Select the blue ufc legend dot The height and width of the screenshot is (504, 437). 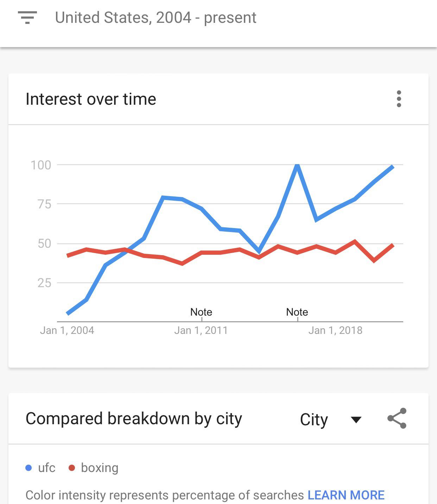coord(29,468)
